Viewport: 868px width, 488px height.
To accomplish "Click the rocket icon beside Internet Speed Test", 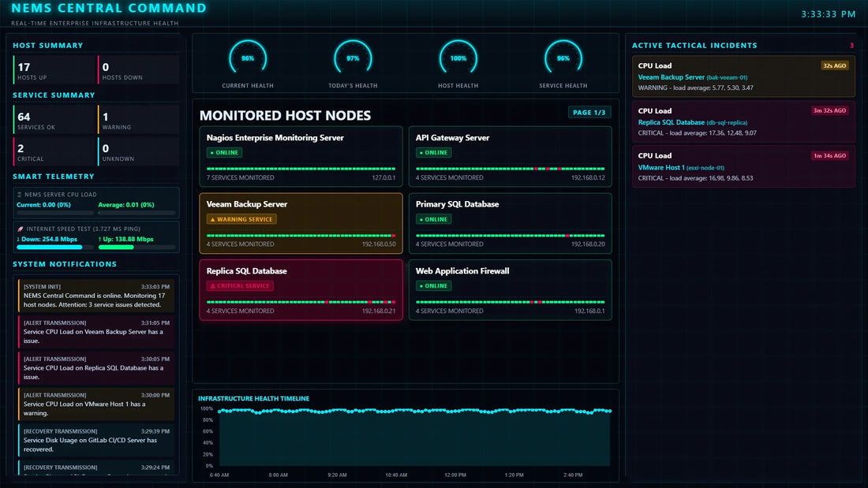I will pos(20,229).
